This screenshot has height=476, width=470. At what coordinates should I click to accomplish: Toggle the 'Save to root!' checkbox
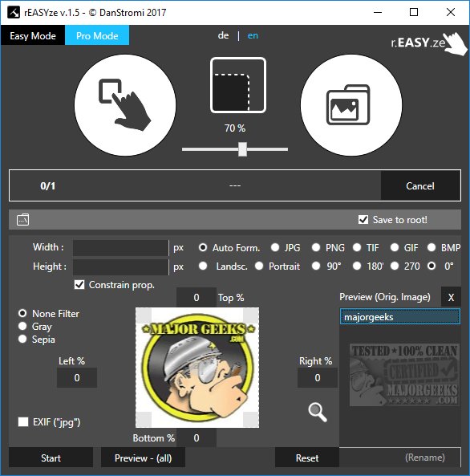(x=363, y=219)
